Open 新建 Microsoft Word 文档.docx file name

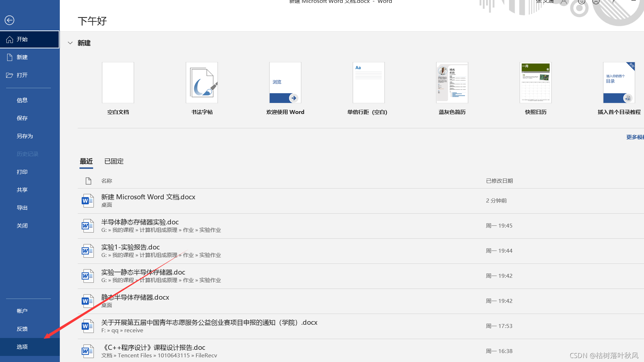coord(148,197)
